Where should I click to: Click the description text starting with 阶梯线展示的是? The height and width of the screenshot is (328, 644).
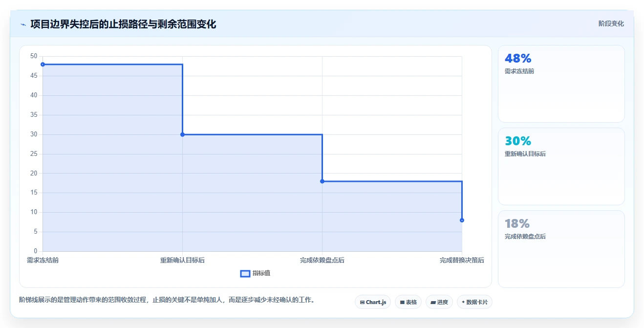click(167, 300)
